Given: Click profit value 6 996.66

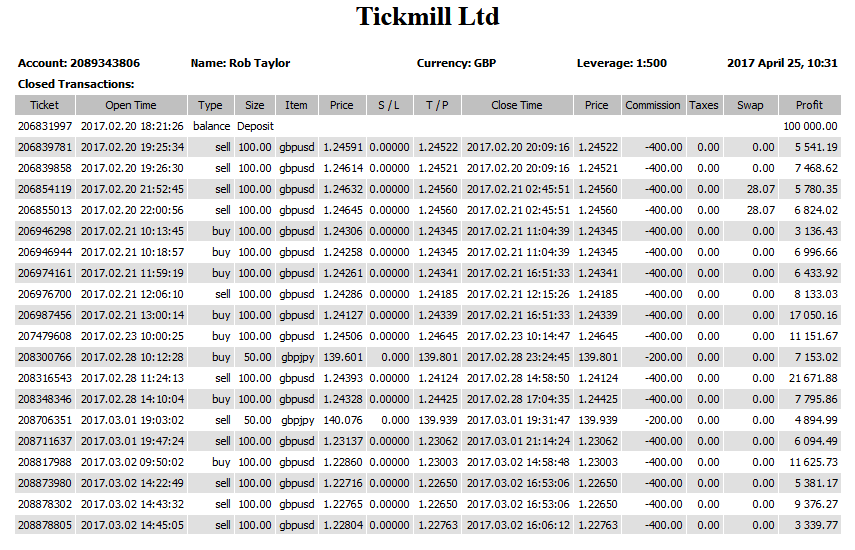Looking at the screenshot, I should [x=816, y=252].
